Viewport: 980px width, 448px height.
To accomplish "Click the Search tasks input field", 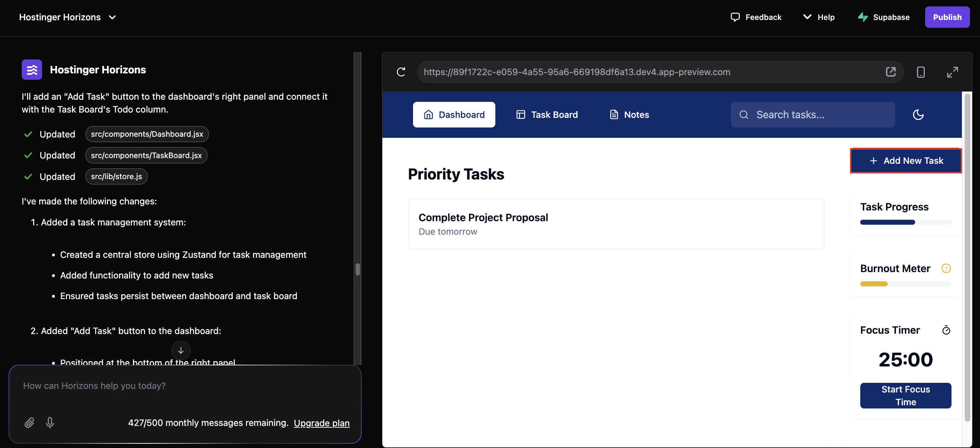I will [818, 114].
